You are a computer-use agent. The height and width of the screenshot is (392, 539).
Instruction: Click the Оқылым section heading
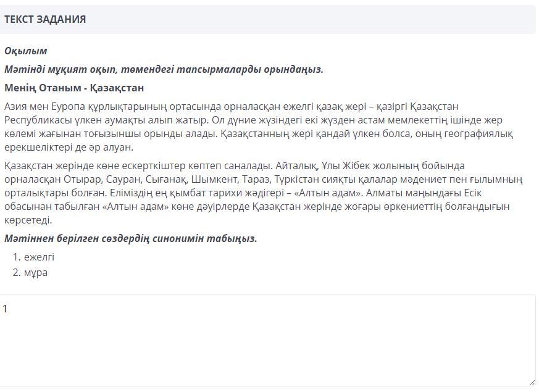point(25,51)
